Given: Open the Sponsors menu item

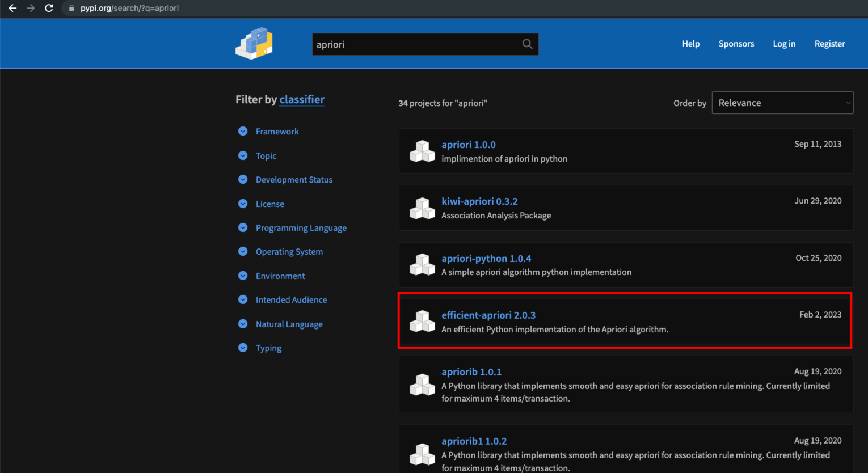Looking at the screenshot, I should point(736,44).
